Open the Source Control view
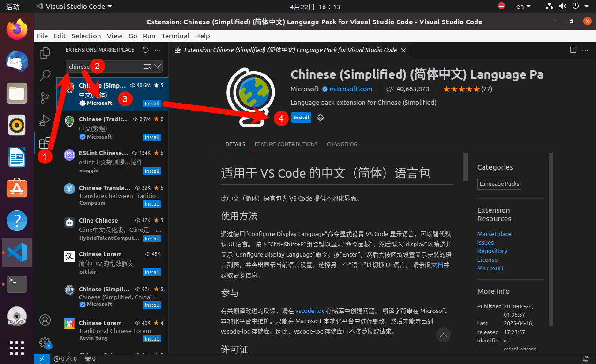This screenshot has width=596, height=364. coord(45,97)
